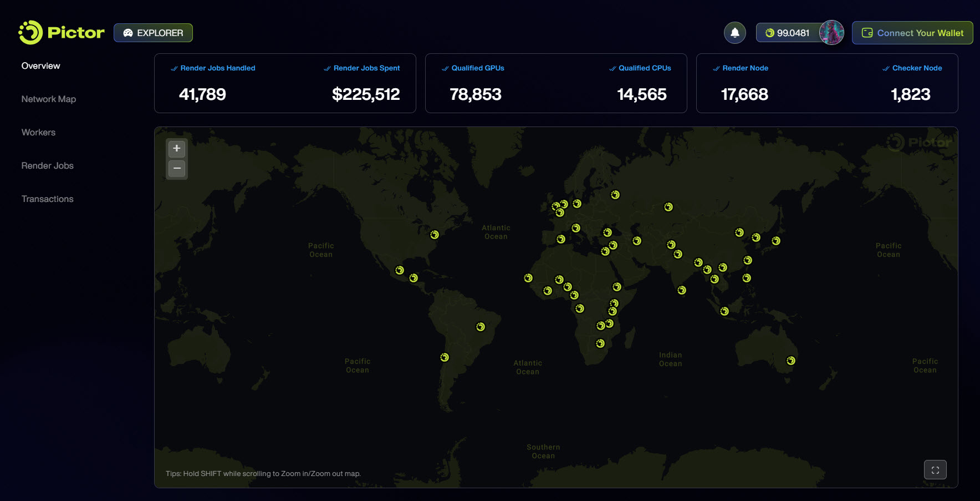Select the node marker in Japan

point(776,241)
